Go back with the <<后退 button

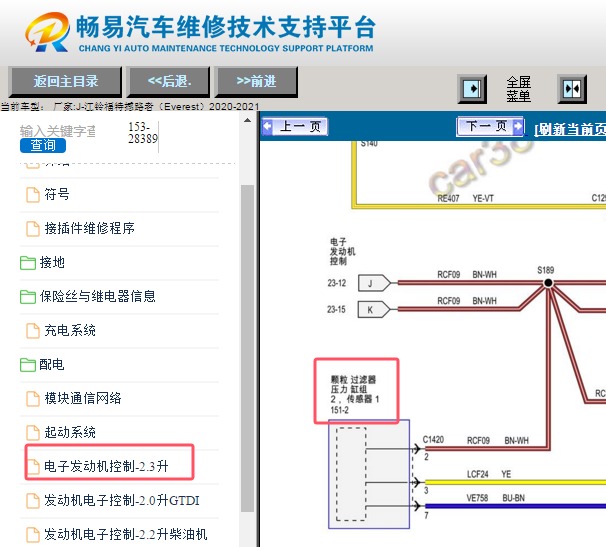[x=169, y=82]
